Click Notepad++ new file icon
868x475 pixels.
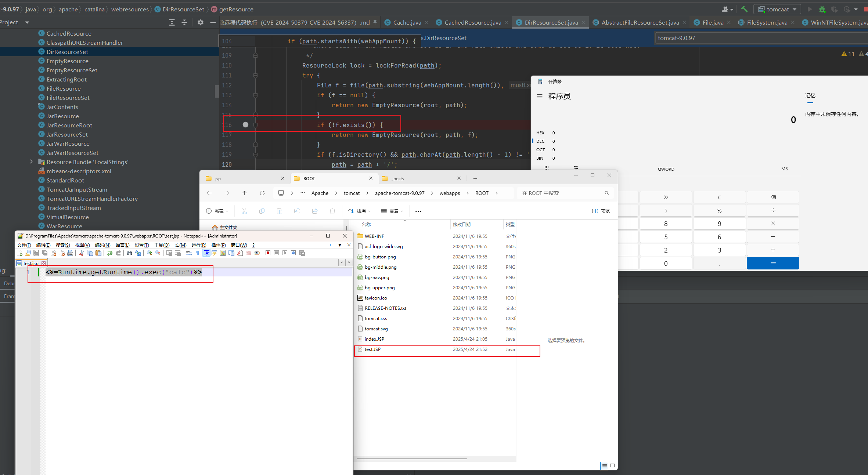click(20, 253)
